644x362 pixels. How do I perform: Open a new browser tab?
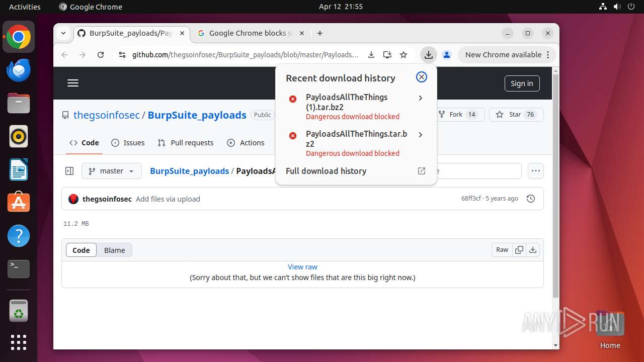(x=320, y=33)
